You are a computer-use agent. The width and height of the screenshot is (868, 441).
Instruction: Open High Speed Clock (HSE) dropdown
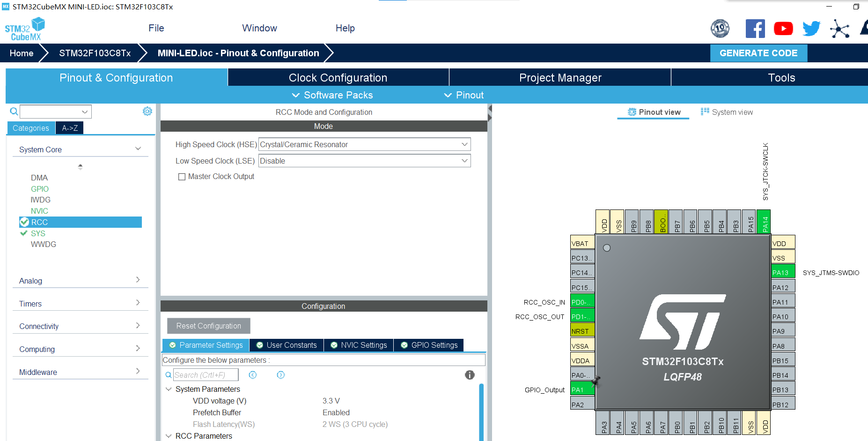pos(364,144)
